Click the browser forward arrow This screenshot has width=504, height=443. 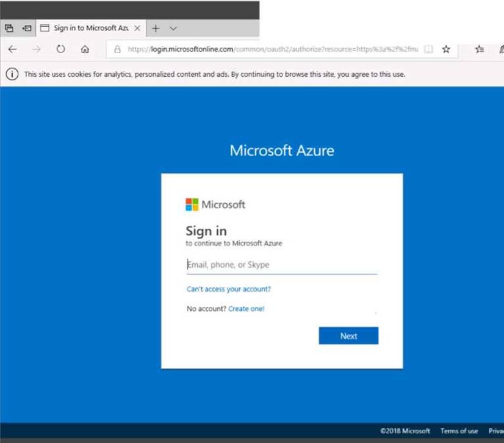[37, 49]
